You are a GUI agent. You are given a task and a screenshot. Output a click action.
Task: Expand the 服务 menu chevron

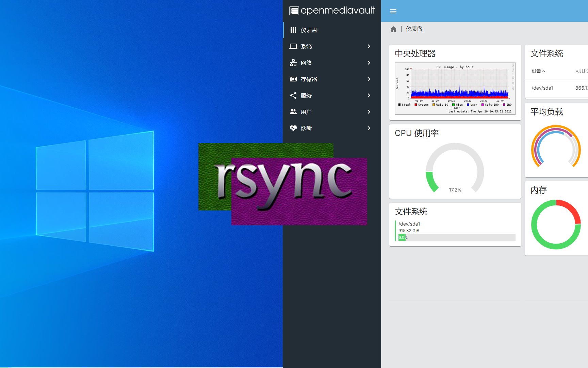coord(369,95)
